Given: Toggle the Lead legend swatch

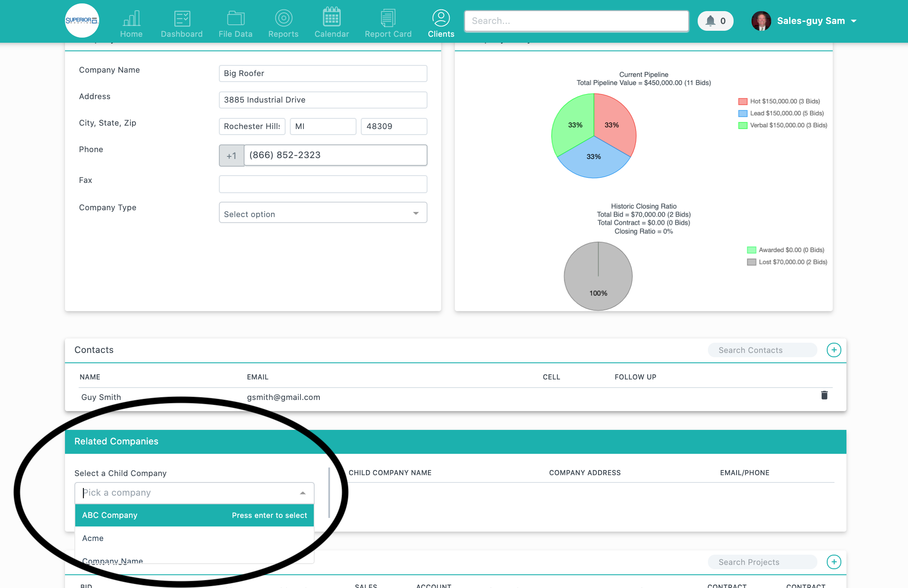Looking at the screenshot, I should point(743,113).
